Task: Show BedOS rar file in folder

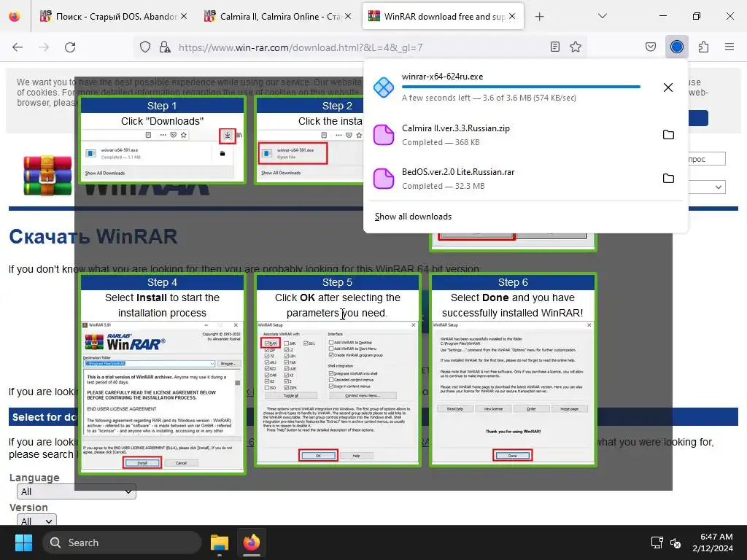Action: [668, 179]
